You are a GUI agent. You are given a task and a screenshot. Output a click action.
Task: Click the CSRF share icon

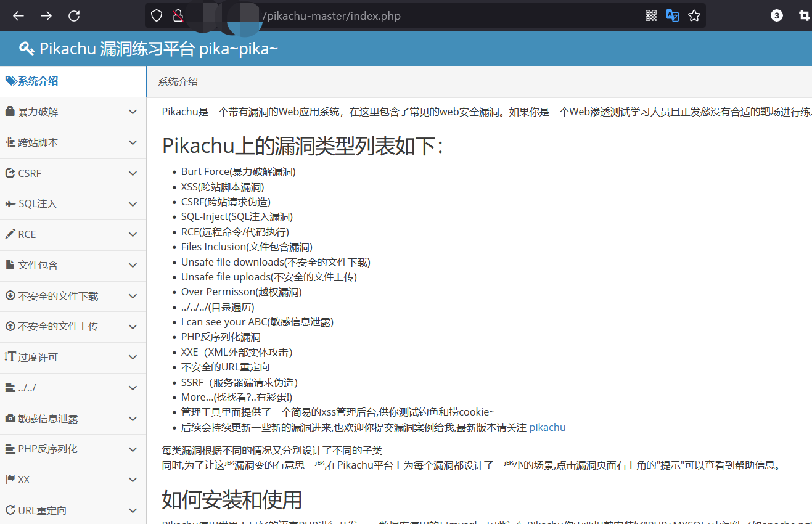[9, 173]
